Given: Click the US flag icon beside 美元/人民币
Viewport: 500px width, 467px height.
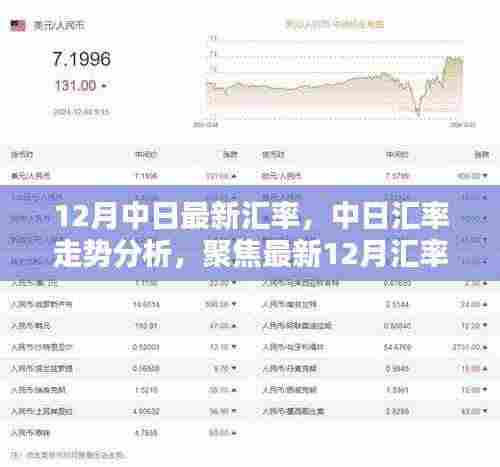Looking at the screenshot, I should click(18, 25).
